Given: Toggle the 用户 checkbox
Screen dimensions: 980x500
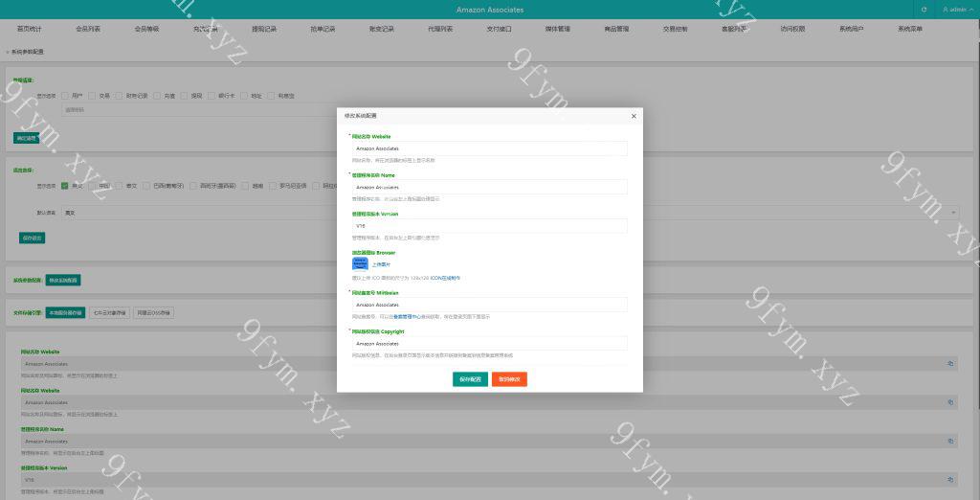Looking at the screenshot, I should pyautogui.click(x=65, y=97).
